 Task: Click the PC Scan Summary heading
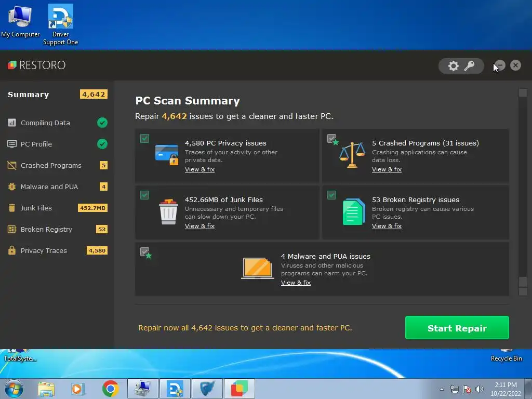point(187,101)
